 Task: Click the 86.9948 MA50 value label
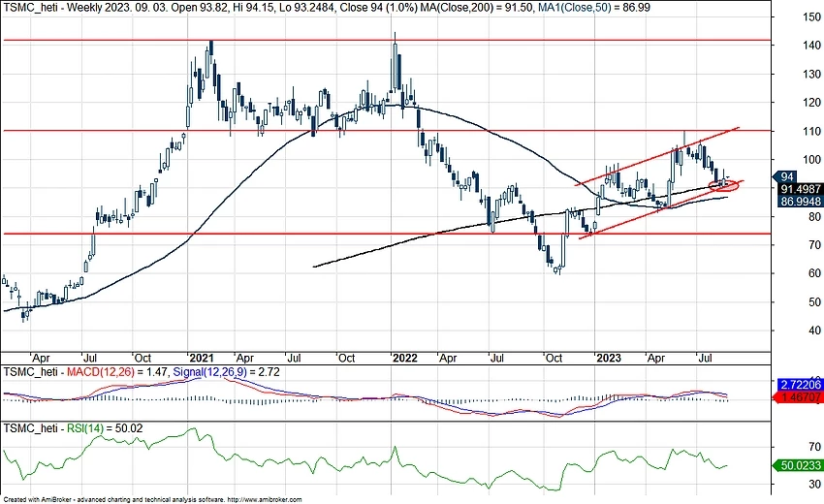800,202
